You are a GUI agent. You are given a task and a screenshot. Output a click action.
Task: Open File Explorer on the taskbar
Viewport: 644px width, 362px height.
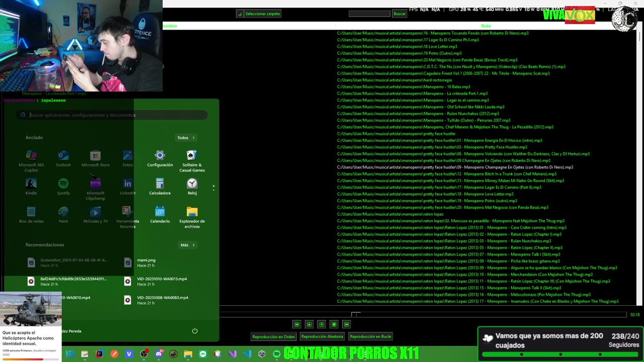(188, 354)
